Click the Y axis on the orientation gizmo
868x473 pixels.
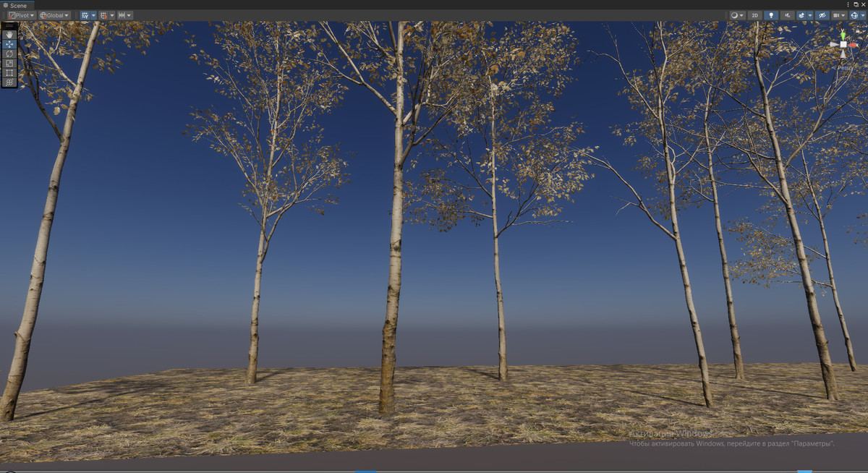pos(843,35)
